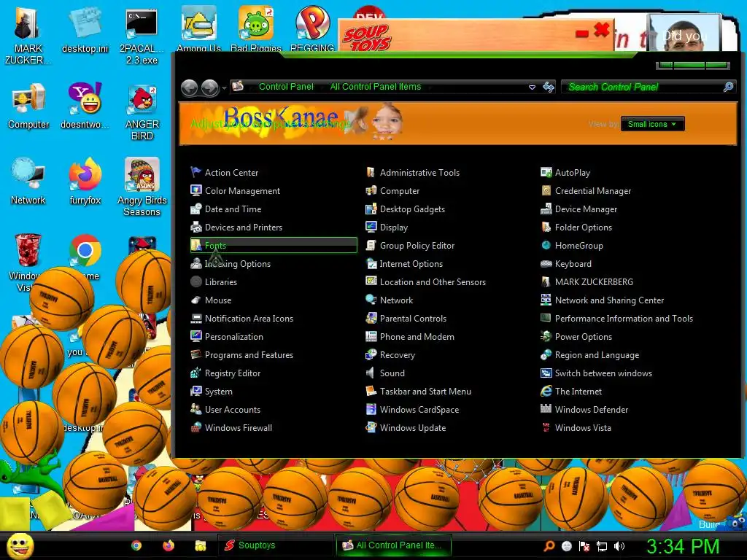747x560 pixels.
Task: Expand the address bar history dropdown arrow
Action: click(532, 87)
